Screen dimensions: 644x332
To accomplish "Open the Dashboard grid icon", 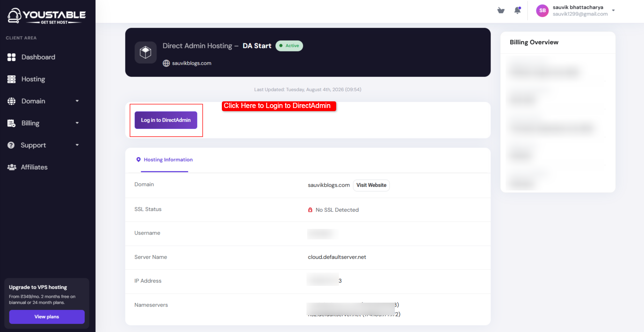I will (x=12, y=57).
